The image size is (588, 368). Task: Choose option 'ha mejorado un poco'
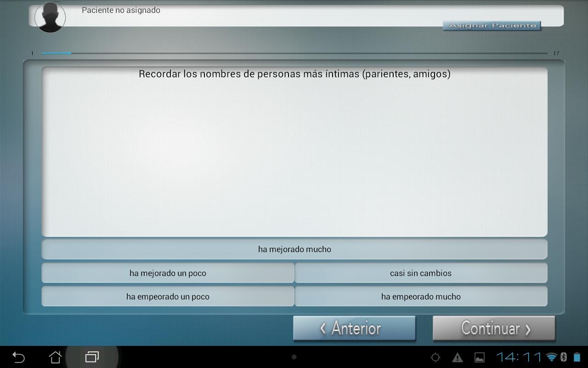click(x=168, y=273)
